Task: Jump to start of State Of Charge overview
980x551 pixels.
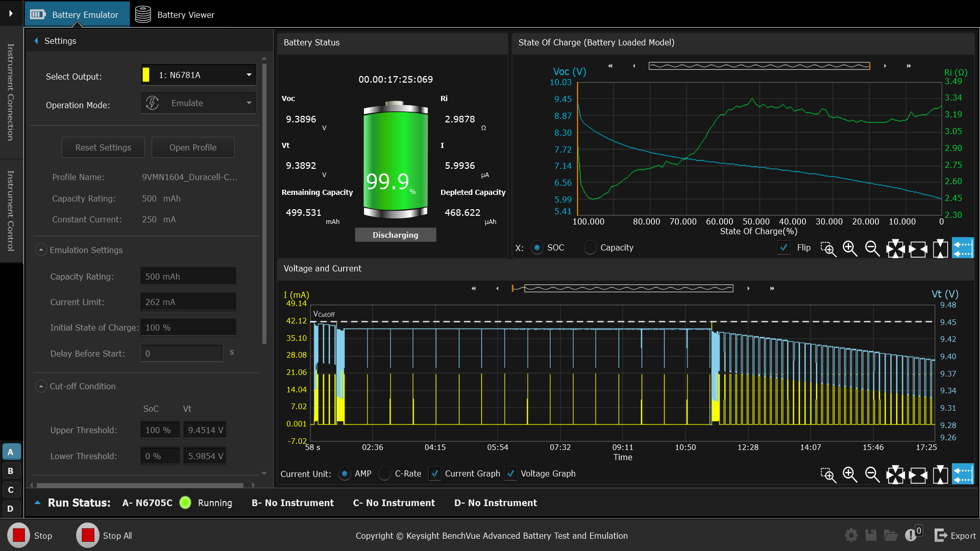Action: coord(610,66)
